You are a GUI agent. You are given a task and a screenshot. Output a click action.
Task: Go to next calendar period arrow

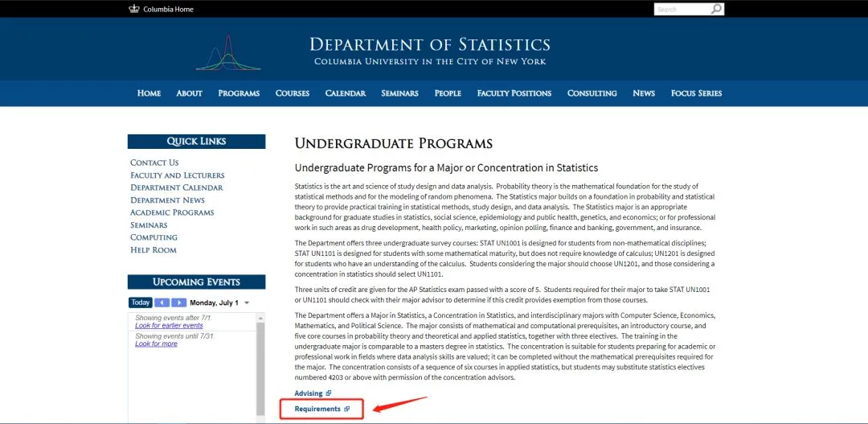coord(178,303)
